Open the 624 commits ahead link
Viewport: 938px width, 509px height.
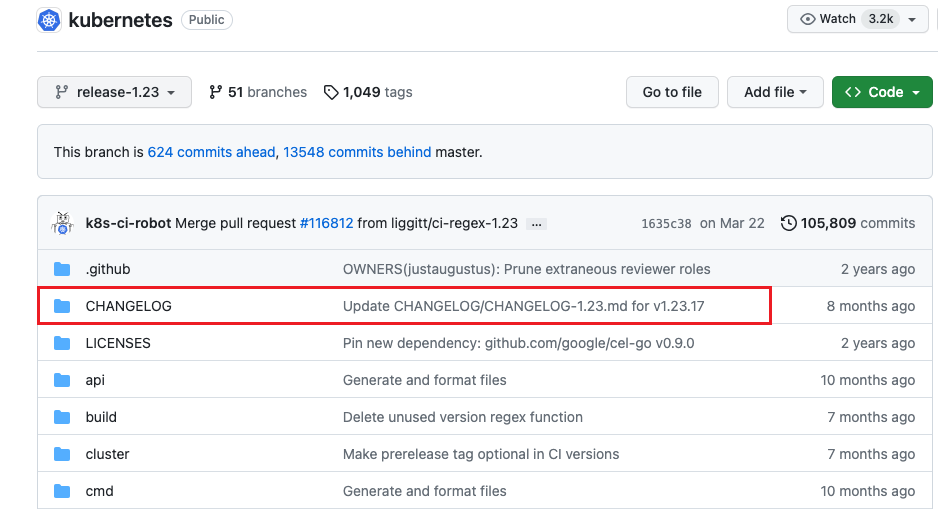tap(211, 152)
